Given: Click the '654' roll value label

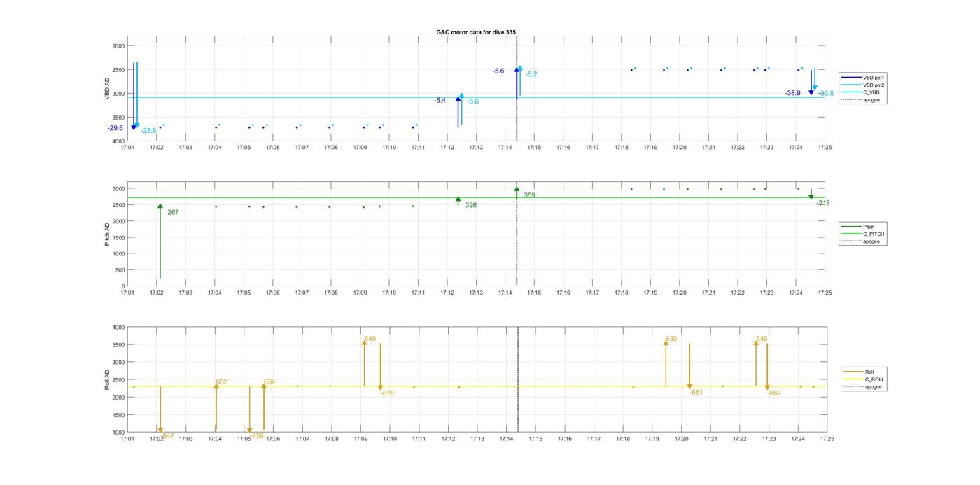Looking at the screenshot, I should pyautogui.click(x=269, y=382).
